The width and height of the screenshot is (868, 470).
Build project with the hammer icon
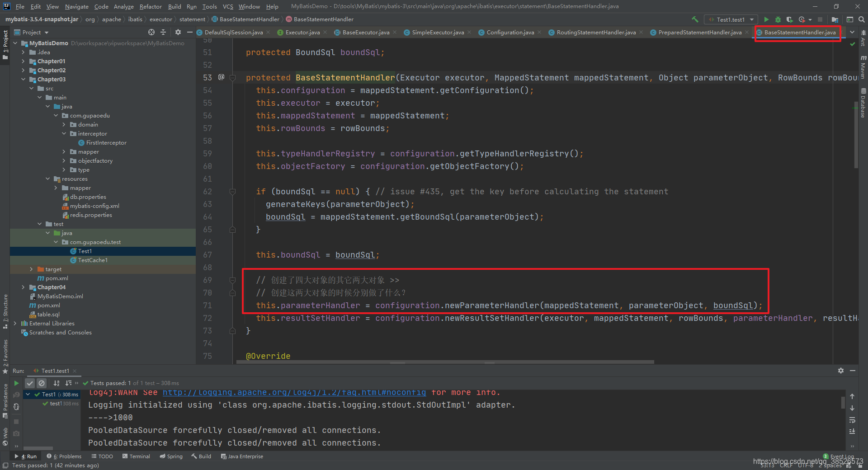695,19
